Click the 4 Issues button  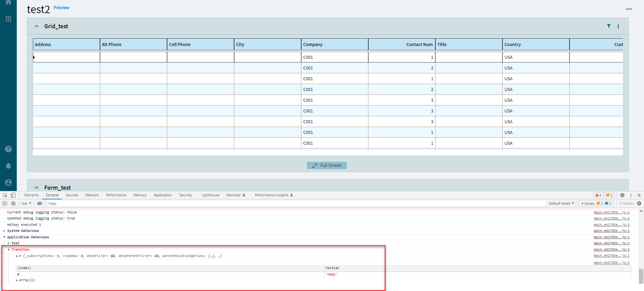[x=596, y=203]
